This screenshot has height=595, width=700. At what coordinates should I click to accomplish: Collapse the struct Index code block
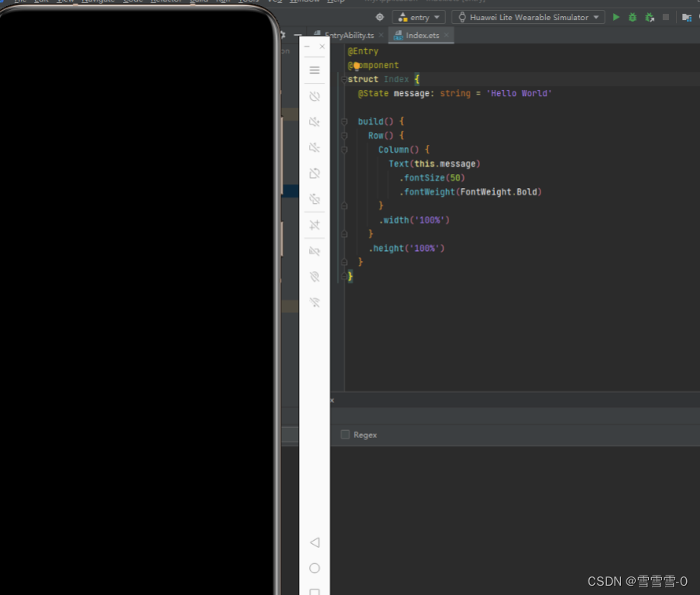[x=344, y=80]
